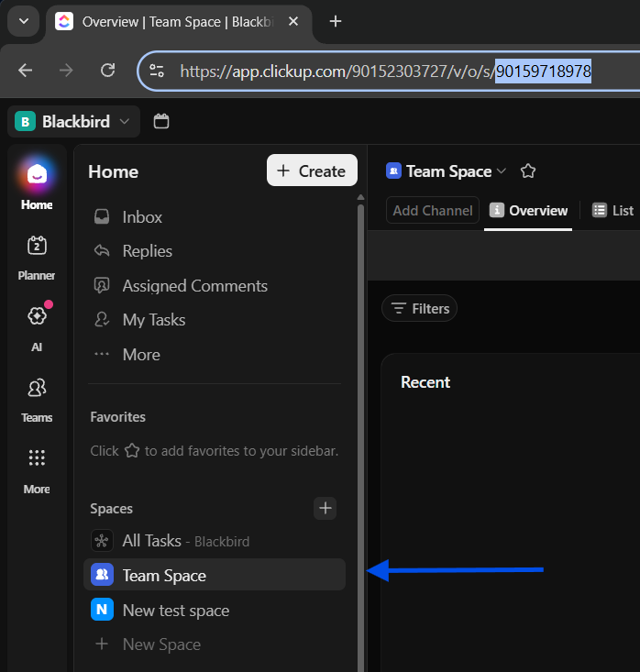Click the Favorites section heading
The width and height of the screenshot is (640, 672).
click(x=118, y=417)
